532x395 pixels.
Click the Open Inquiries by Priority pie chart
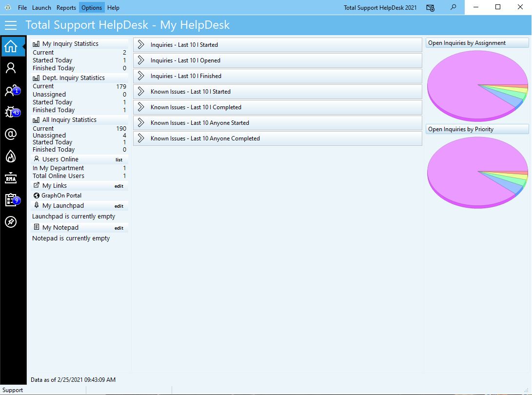(x=477, y=173)
